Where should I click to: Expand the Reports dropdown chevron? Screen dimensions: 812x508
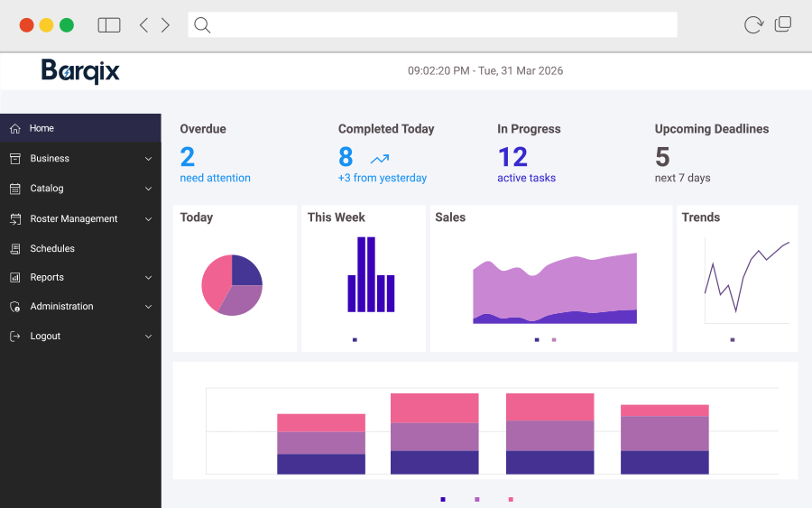148,278
